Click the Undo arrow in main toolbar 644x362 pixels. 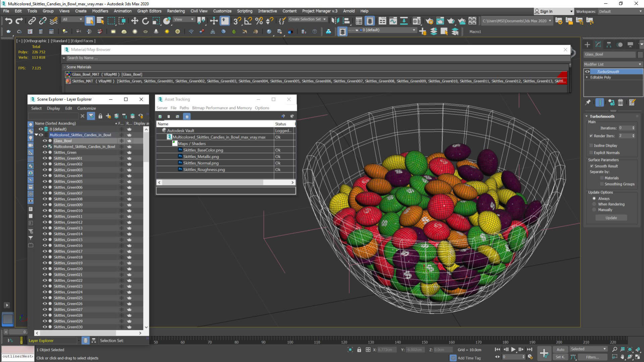(x=8, y=21)
